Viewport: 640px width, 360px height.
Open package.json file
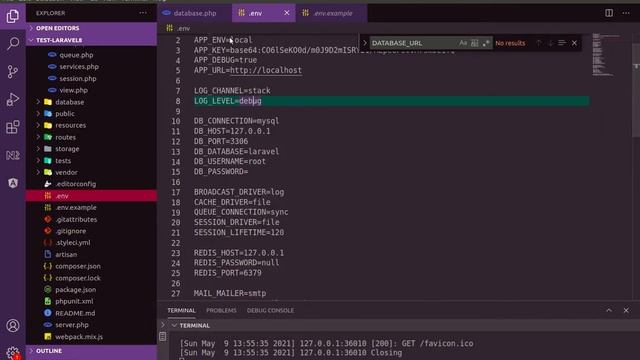coord(76,289)
